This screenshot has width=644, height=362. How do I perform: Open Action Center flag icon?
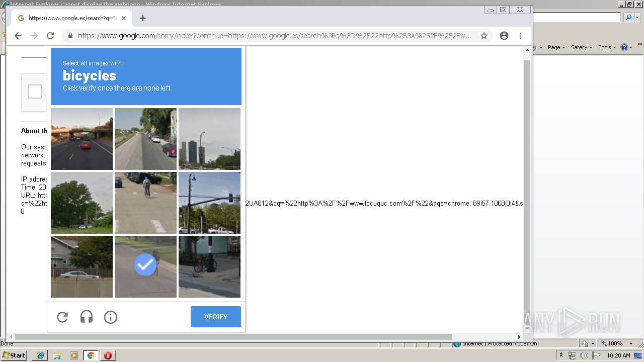pyautogui.click(x=596, y=355)
